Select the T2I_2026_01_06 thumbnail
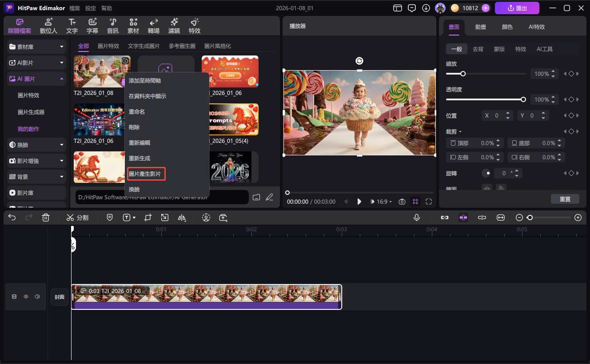Screen dimensions: 590x364 (x=100, y=119)
